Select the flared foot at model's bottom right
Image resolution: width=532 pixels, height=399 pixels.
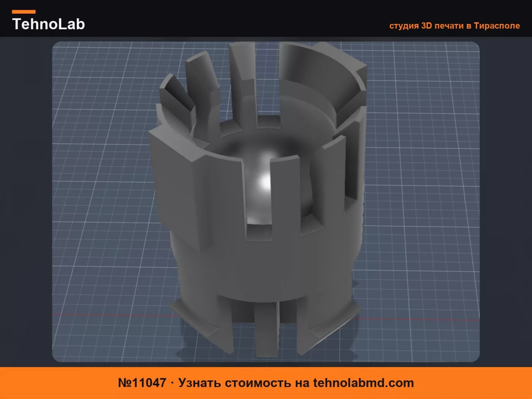[x=334, y=321]
